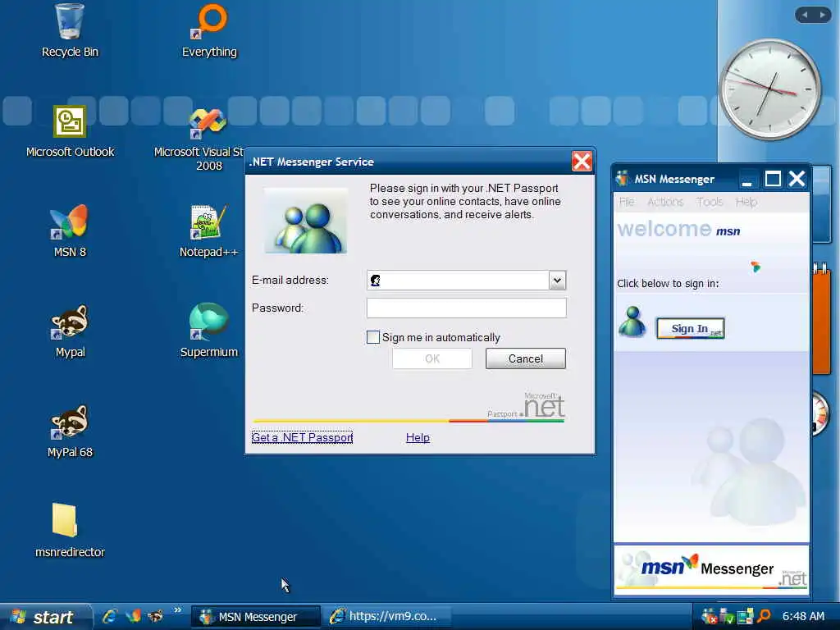Click the MSN Messenger window title icon
Screen dimensions: 840x630
tap(623, 178)
